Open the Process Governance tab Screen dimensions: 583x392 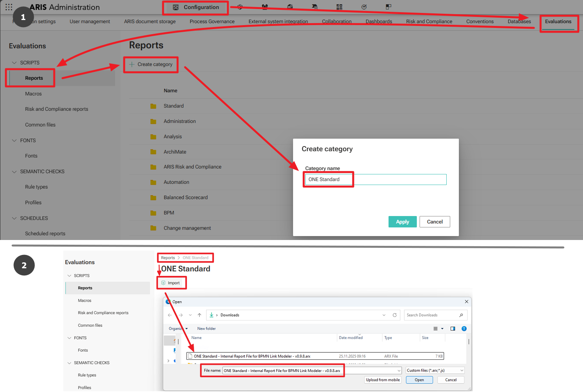(212, 22)
